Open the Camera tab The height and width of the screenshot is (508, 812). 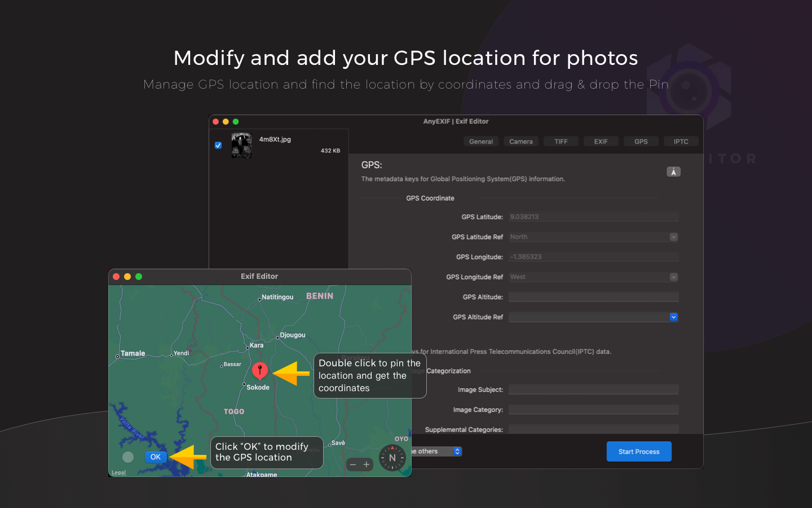coord(521,142)
